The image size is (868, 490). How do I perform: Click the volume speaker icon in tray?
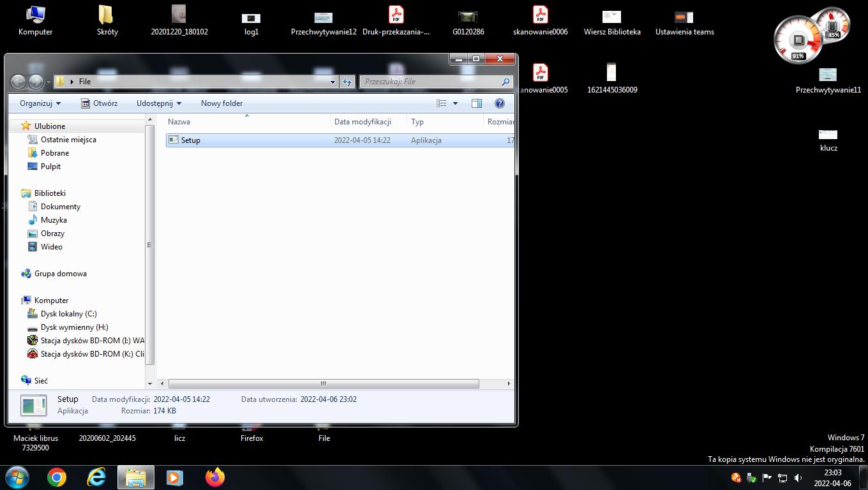click(798, 478)
